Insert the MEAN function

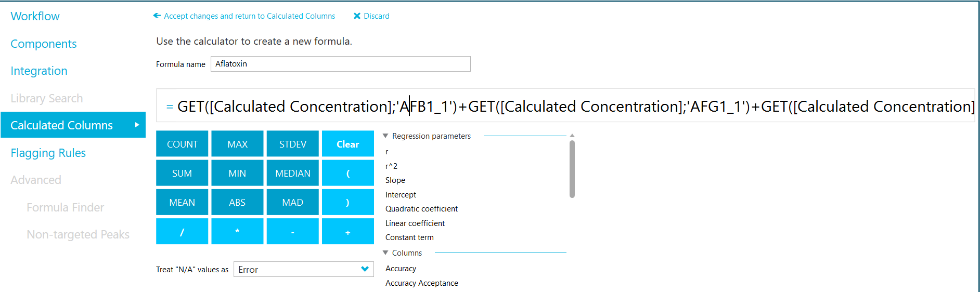(x=182, y=202)
